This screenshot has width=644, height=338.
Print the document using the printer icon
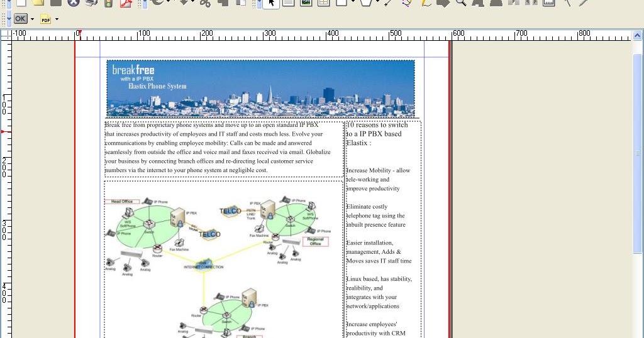[x=91, y=3]
